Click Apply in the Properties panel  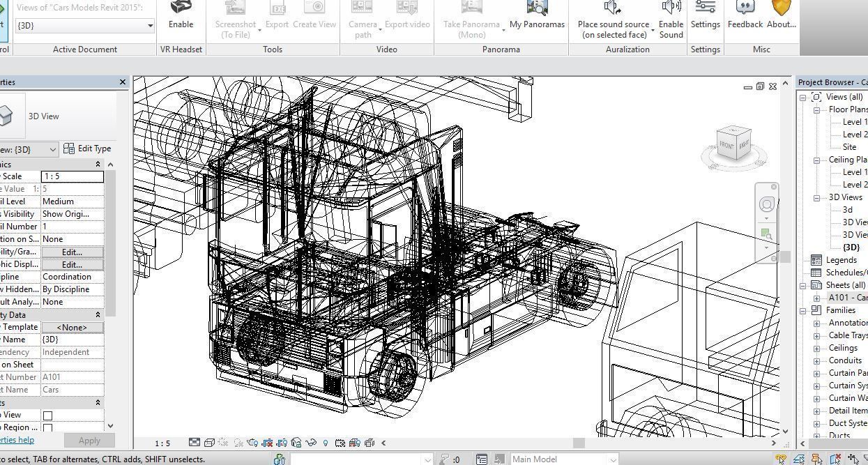(89, 440)
